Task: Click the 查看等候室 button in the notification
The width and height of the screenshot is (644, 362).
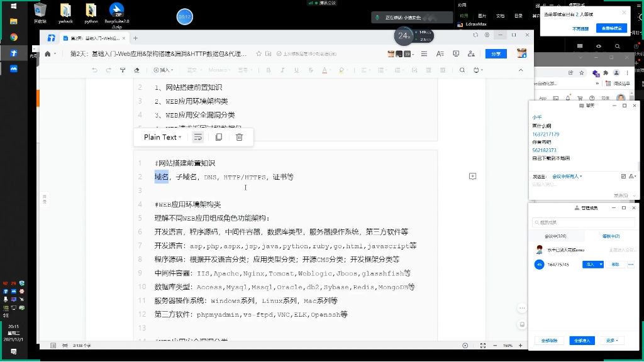Action: pyautogui.click(x=611, y=28)
